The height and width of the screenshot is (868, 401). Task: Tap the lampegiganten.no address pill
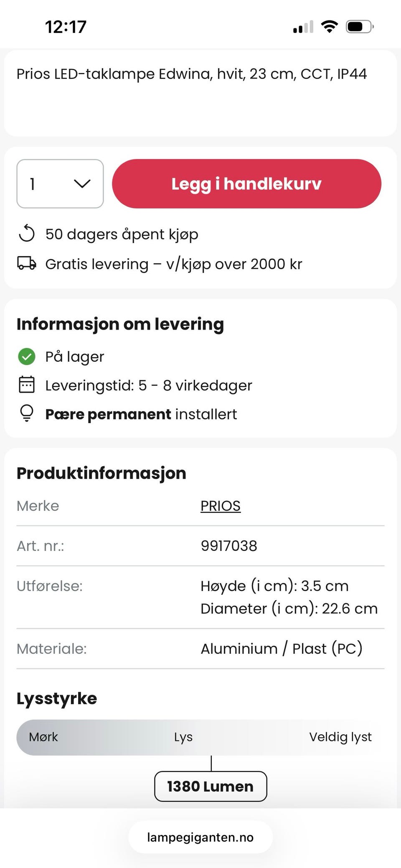pos(200,837)
